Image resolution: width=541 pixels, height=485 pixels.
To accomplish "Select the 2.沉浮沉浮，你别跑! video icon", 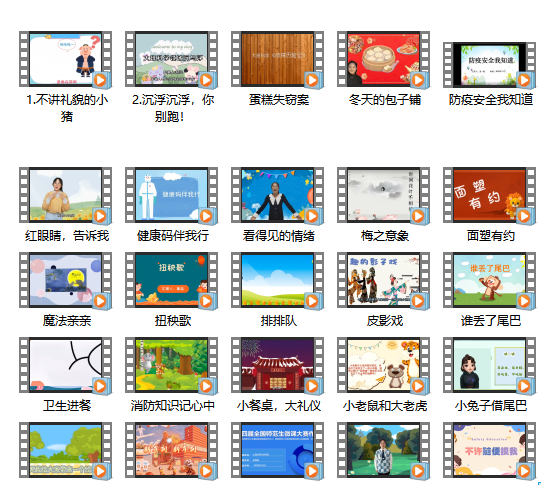I will pyautogui.click(x=171, y=59).
